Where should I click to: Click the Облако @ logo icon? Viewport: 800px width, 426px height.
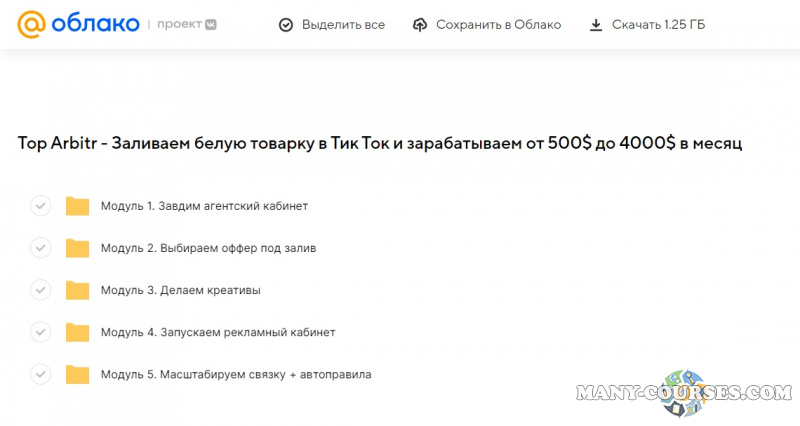(32, 24)
